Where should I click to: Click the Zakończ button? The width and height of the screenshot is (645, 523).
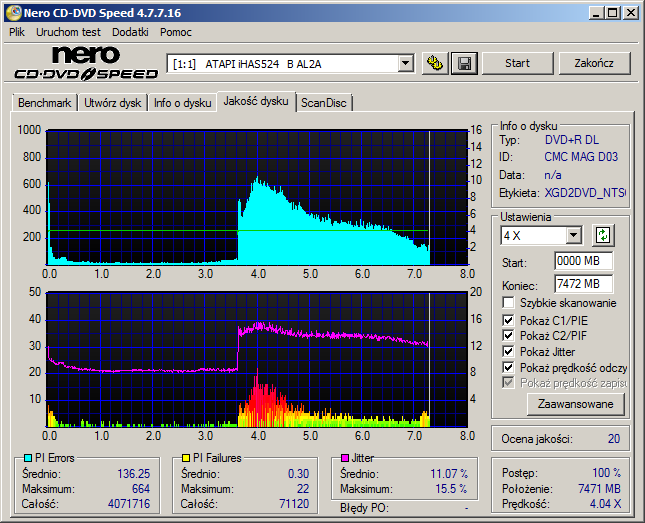click(x=594, y=63)
